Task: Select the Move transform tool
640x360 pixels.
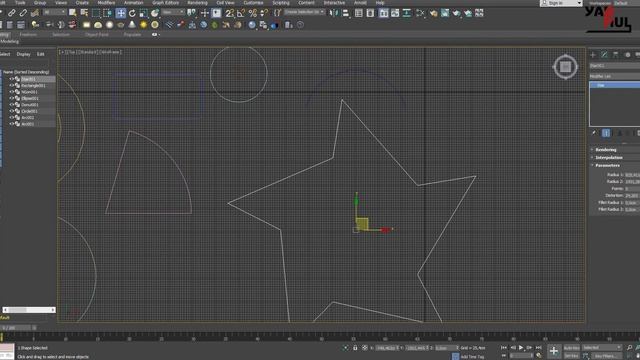Action: coord(121,13)
